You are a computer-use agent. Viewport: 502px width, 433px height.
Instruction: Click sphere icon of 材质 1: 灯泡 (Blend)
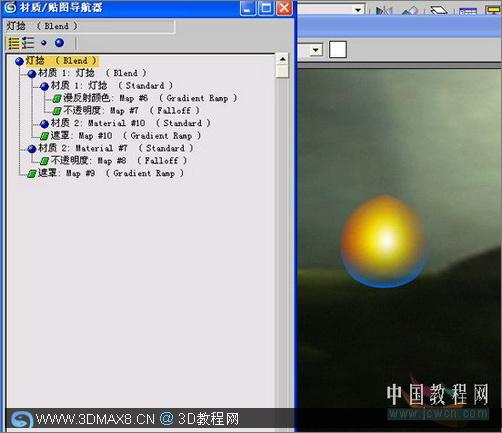tap(32, 74)
